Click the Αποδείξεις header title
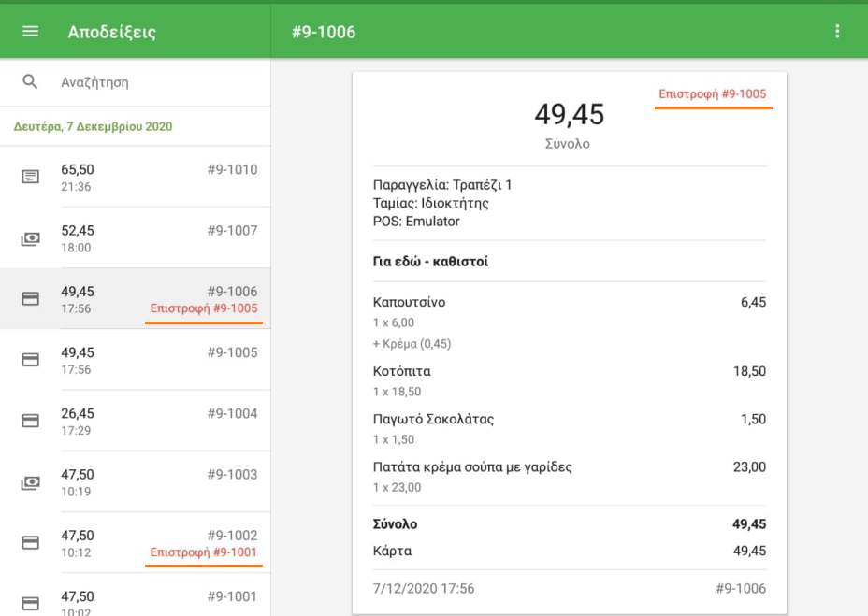 (111, 32)
